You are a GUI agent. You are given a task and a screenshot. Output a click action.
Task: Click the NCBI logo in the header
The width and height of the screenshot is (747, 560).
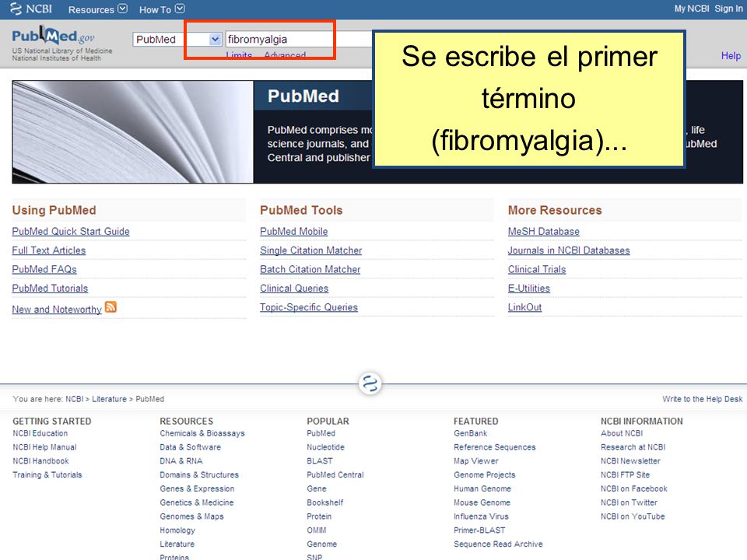pyautogui.click(x=31, y=9)
